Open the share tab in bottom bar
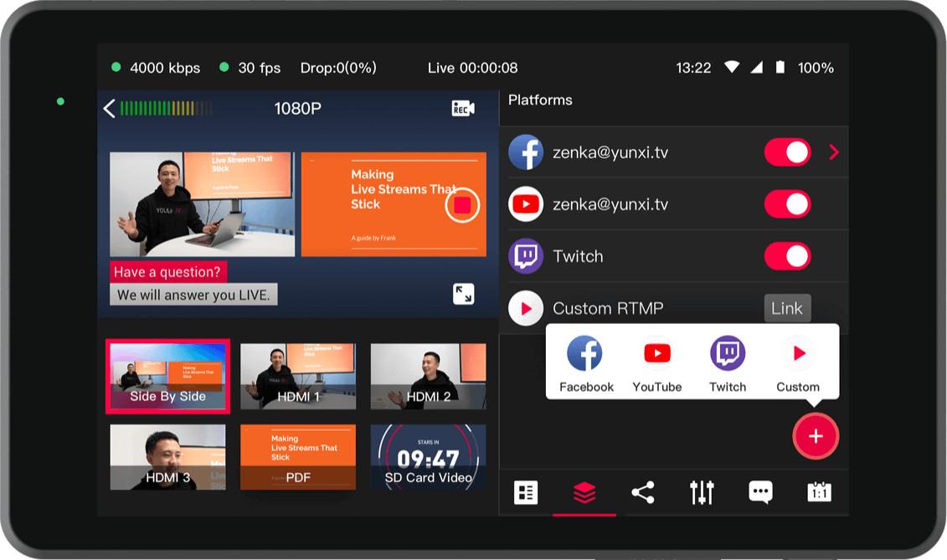This screenshot has width=947, height=560. click(x=642, y=492)
